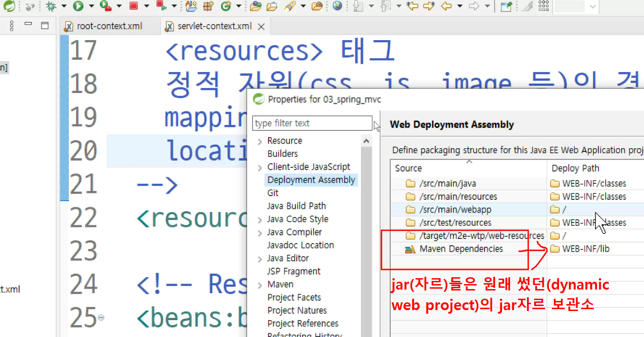Maximize the left side panel
Image resolution: width=644 pixels, height=337 pixels.
click(x=45, y=26)
